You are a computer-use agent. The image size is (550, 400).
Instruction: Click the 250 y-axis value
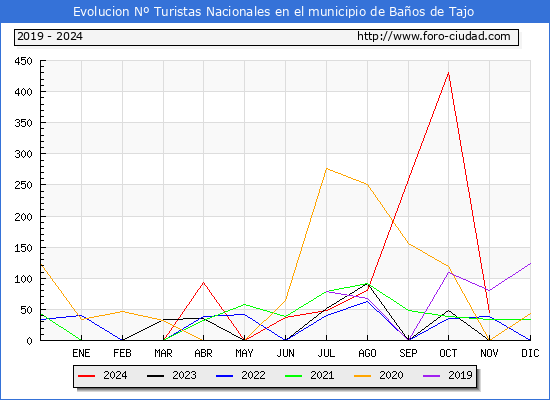click(23, 185)
